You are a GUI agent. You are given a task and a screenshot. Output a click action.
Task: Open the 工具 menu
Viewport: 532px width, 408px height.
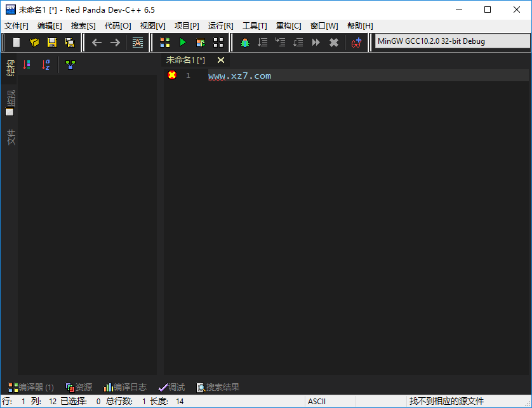(x=255, y=25)
